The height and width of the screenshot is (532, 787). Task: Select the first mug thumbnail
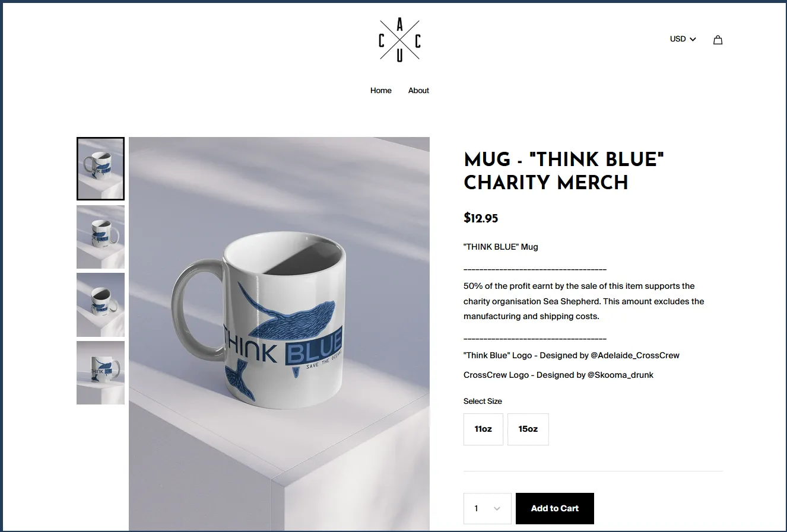click(x=100, y=168)
